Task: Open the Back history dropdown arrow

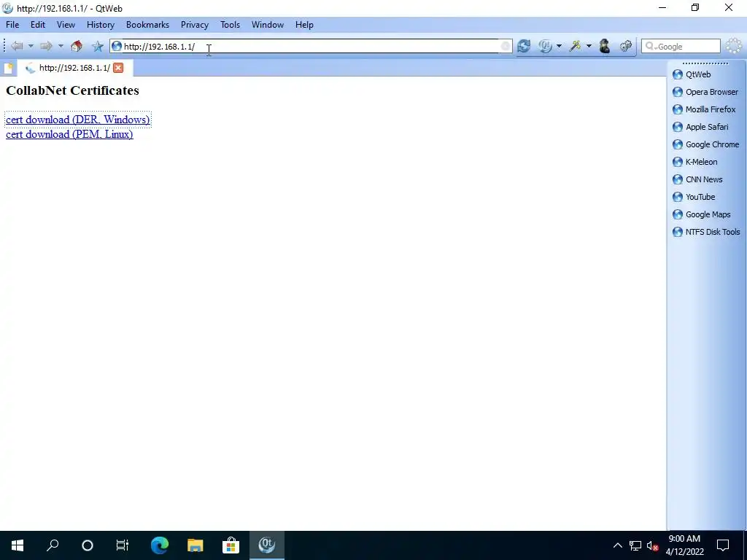Action: point(31,46)
